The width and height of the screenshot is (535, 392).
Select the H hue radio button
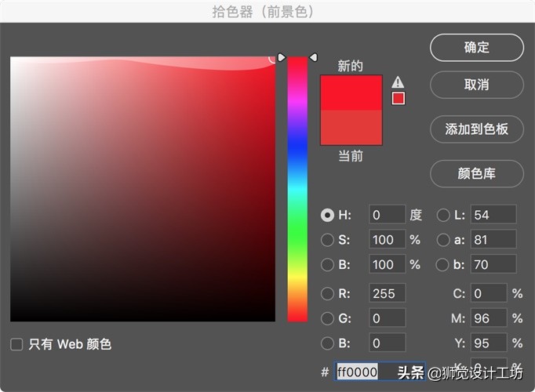[x=328, y=215]
